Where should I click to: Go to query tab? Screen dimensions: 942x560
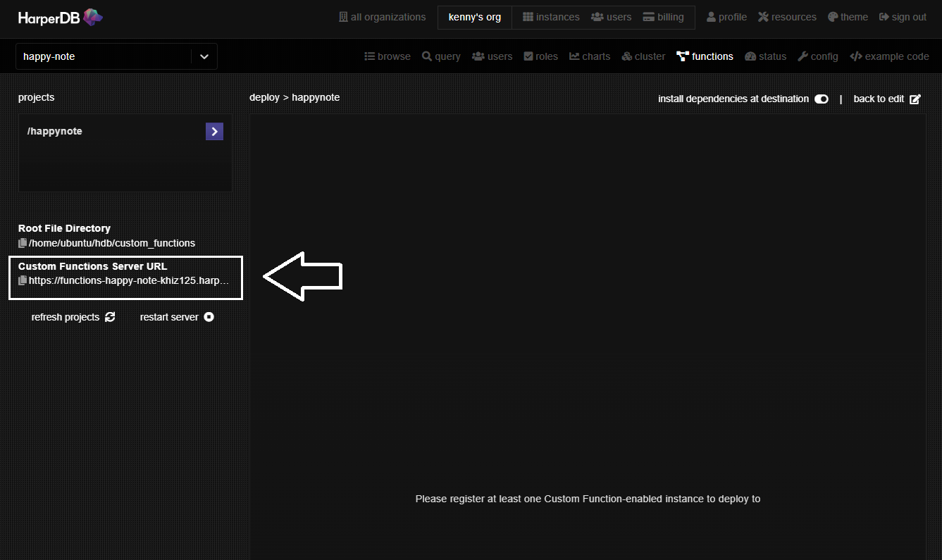pos(441,56)
